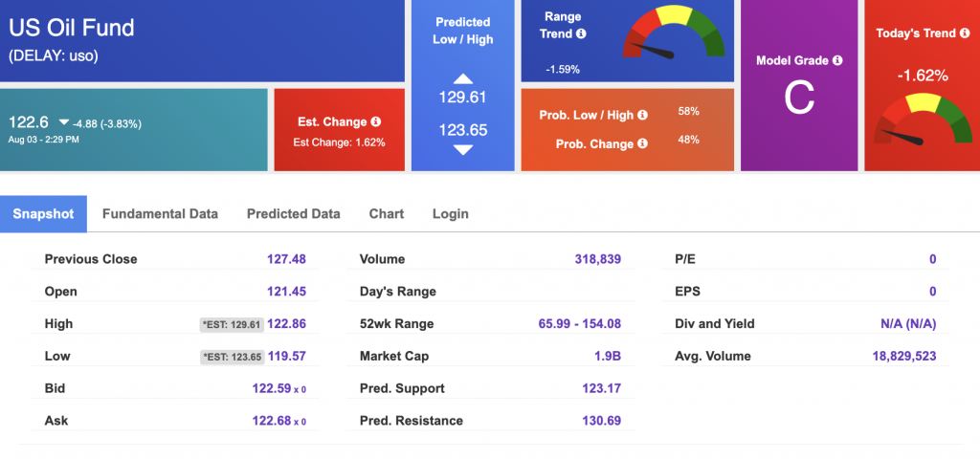Click the Est. Change info icon

(x=375, y=121)
